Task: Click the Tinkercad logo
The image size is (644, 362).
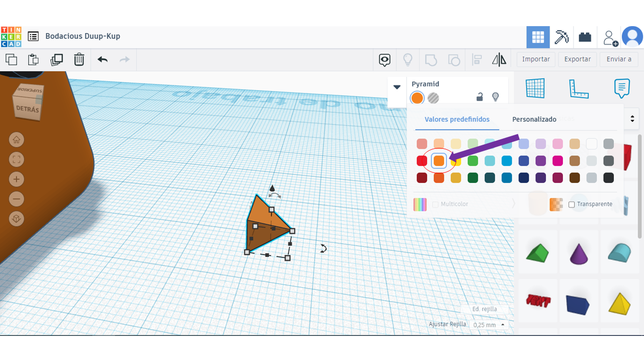Action: 11,37
